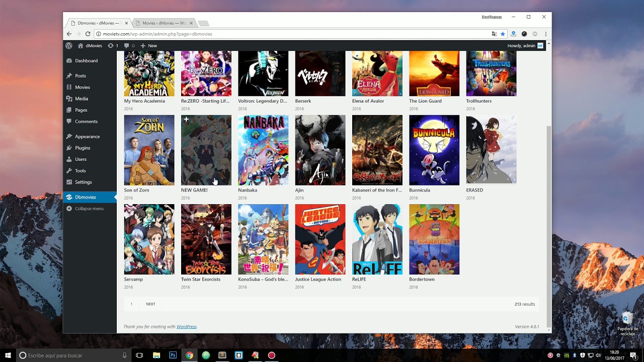The image size is (644, 362).
Task: Open the WordPress logo menu
Action: pos(68,45)
